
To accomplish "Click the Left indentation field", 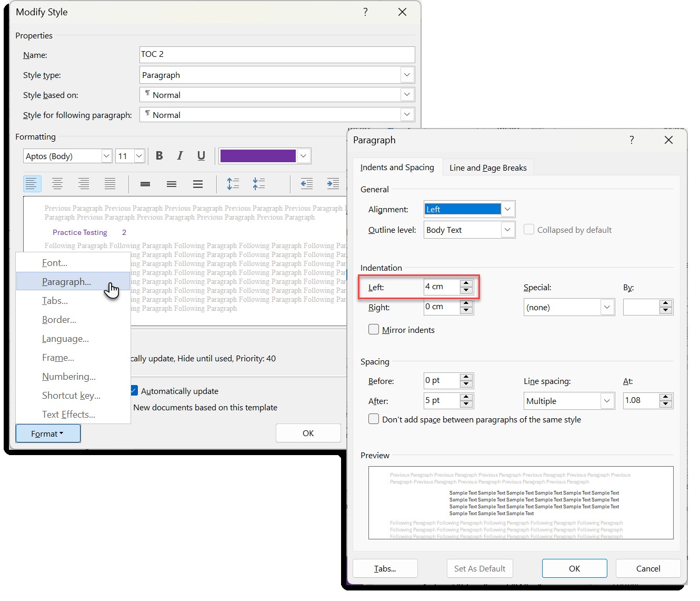I will tap(442, 287).
